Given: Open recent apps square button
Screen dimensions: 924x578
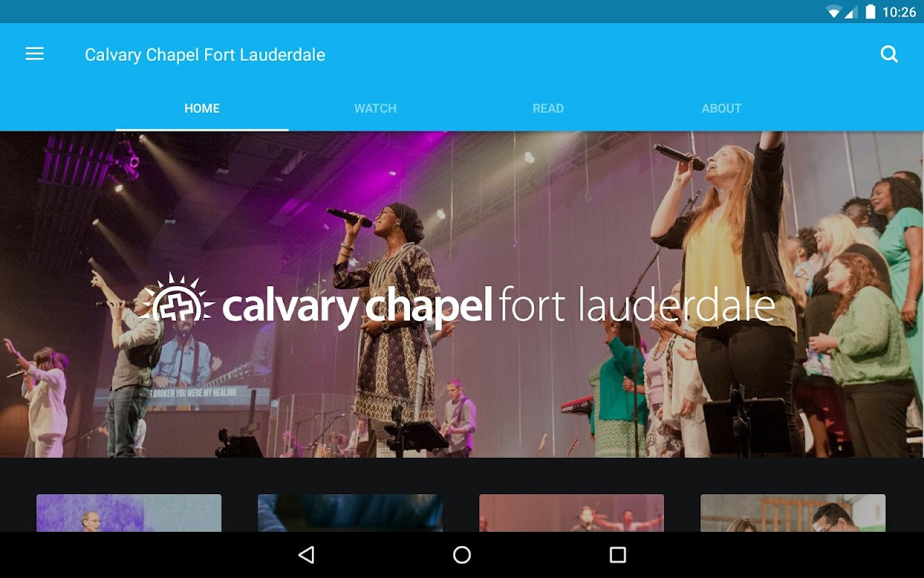Looking at the screenshot, I should (618, 555).
